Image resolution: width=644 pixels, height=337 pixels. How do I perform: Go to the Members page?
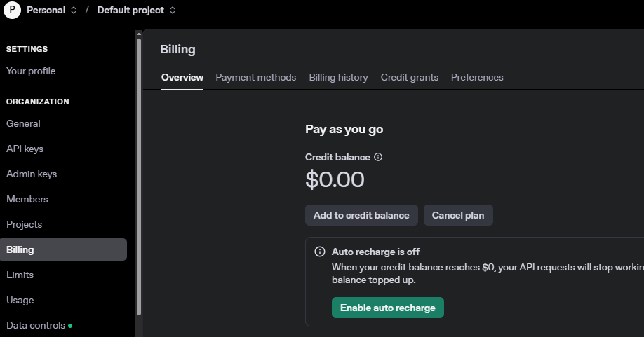(x=27, y=199)
